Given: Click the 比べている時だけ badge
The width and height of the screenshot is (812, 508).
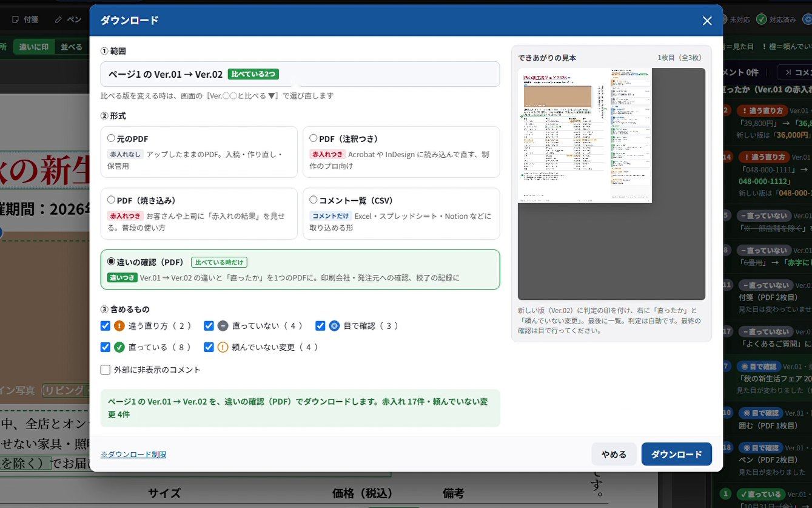Looking at the screenshot, I should point(219,262).
